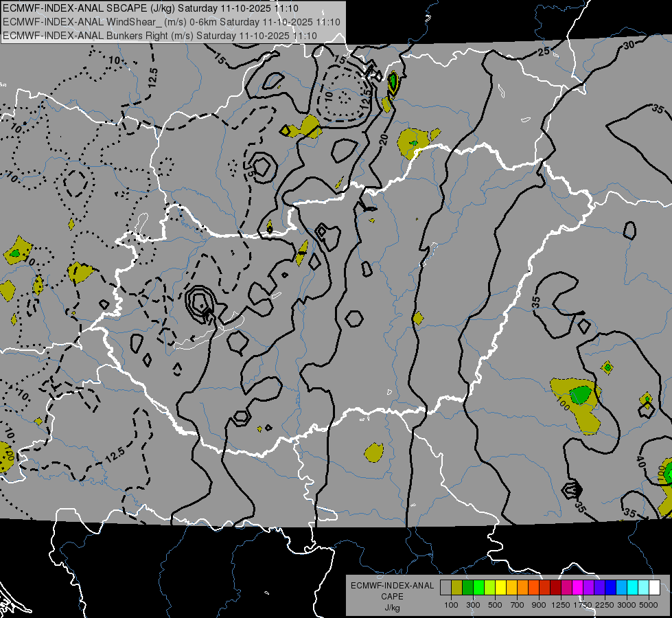Click the 900 value label in legend
The width and height of the screenshot is (672, 618).
coord(540,605)
